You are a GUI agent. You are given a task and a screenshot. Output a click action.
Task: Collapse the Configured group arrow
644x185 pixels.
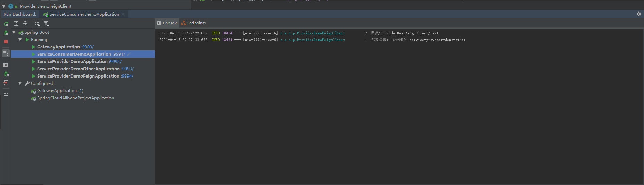point(20,83)
